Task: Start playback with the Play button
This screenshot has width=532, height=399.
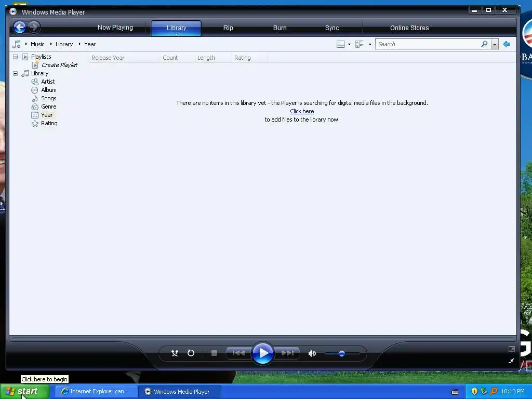Action: coord(263,353)
